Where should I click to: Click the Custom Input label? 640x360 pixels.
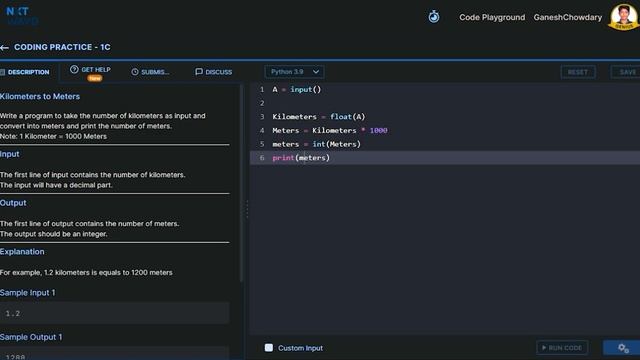click(300, 348)
